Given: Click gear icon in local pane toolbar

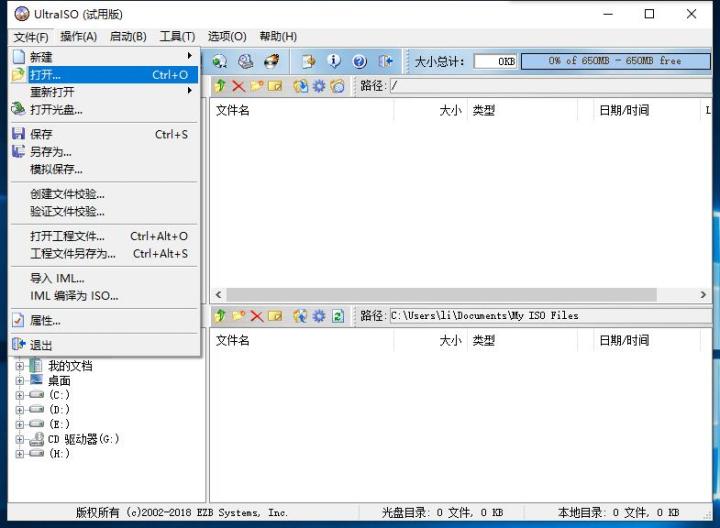Looking at the screenshot, I should click(x=319, y=315).
